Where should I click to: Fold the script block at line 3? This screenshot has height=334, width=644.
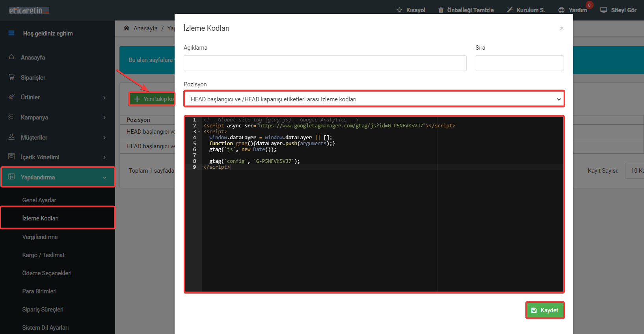[199, 132]
